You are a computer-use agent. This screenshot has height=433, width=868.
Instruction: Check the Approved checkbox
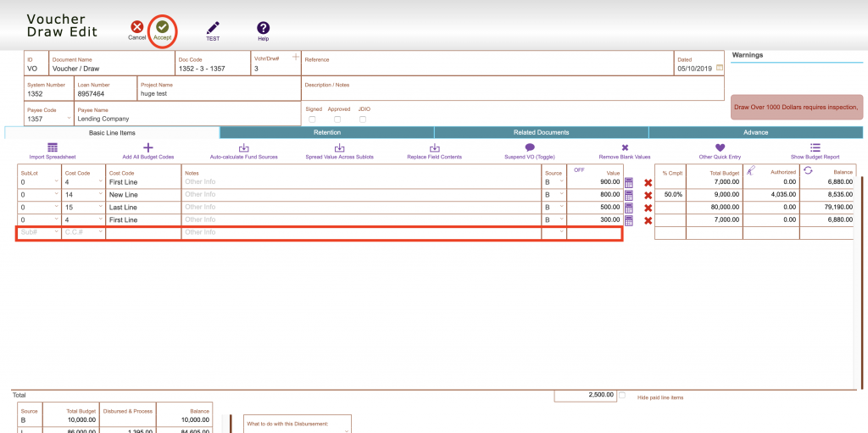[x=337, y=119]
